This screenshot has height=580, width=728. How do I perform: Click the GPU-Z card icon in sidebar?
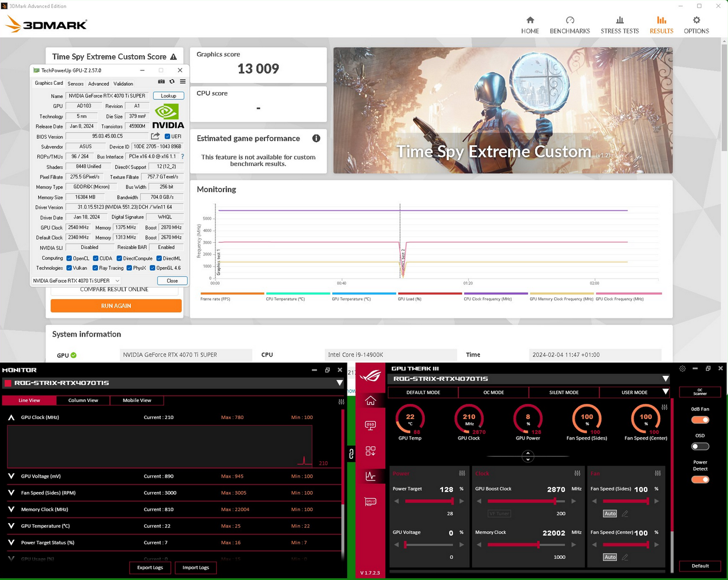tap(370, 502)
